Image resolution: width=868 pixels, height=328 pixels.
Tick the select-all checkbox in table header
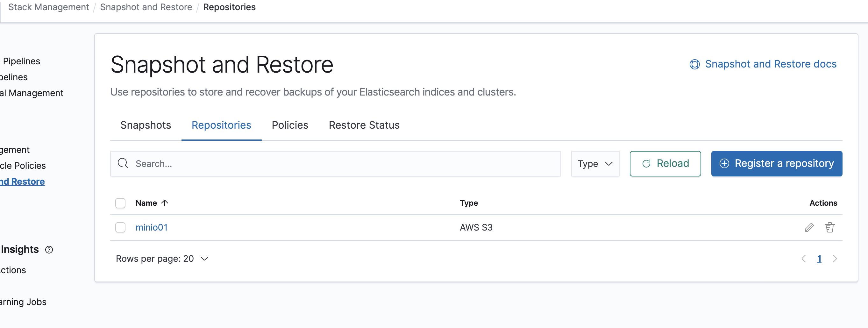120,203
